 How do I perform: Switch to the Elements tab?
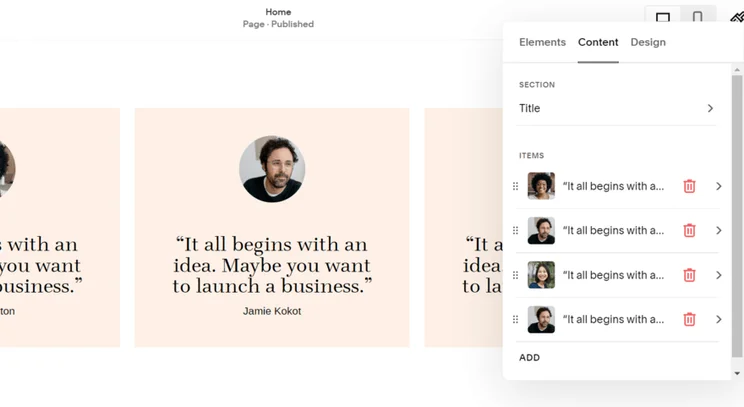tap(542, 42)
